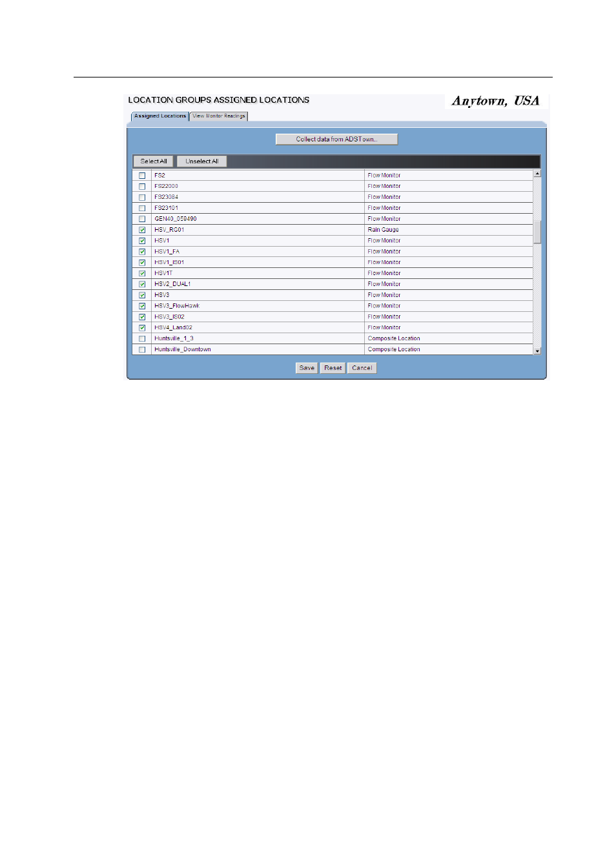Switch to the Assigned Locations tab
616x853 pixels.
160,116
